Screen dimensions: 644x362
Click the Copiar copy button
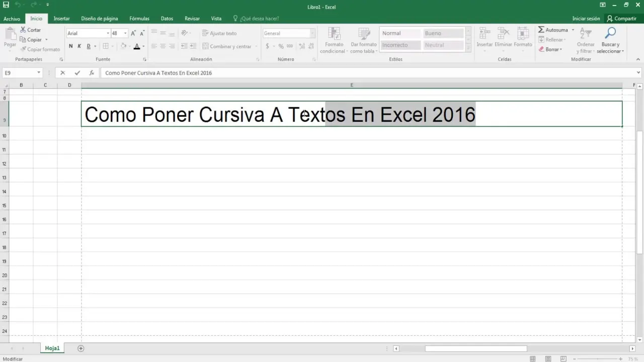coord(31,40)
